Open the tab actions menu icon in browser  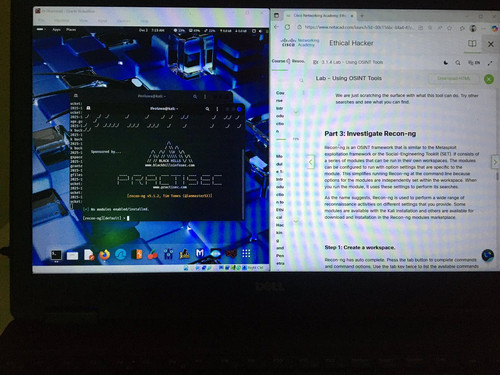pyautogui.click(x=276, y=15)
